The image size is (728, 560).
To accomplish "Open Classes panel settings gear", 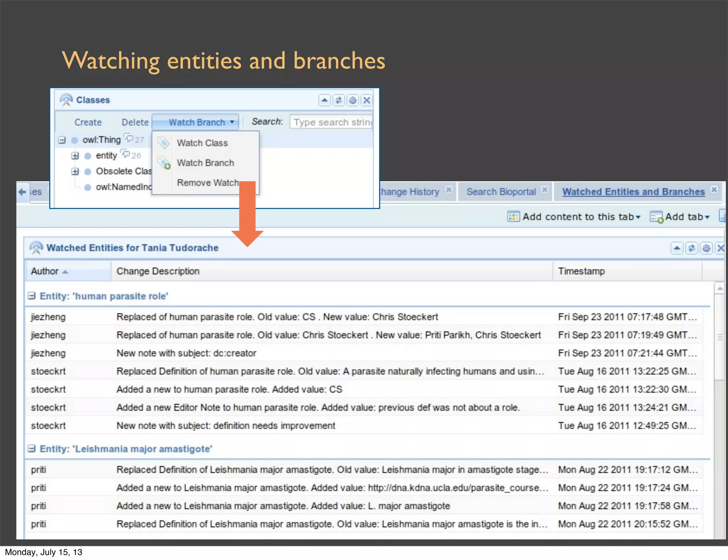I will [x=352, y=101].
